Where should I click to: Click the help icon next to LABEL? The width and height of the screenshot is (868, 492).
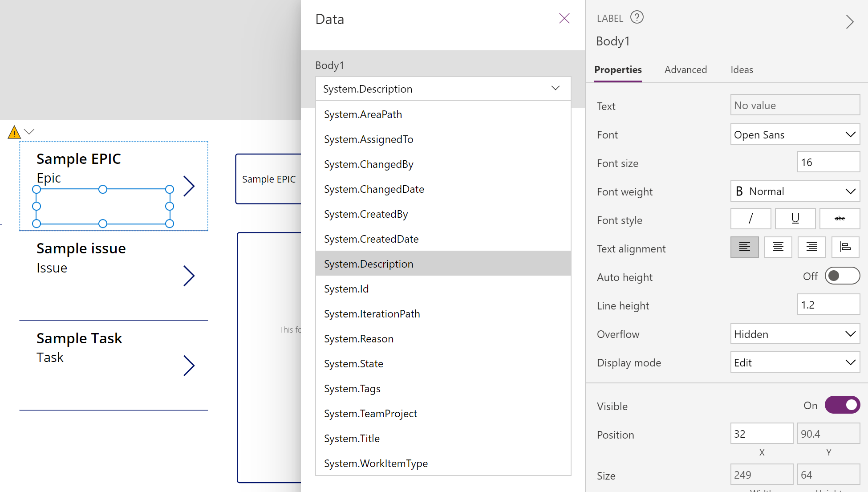pyautogui.click(x=637, y=17)
